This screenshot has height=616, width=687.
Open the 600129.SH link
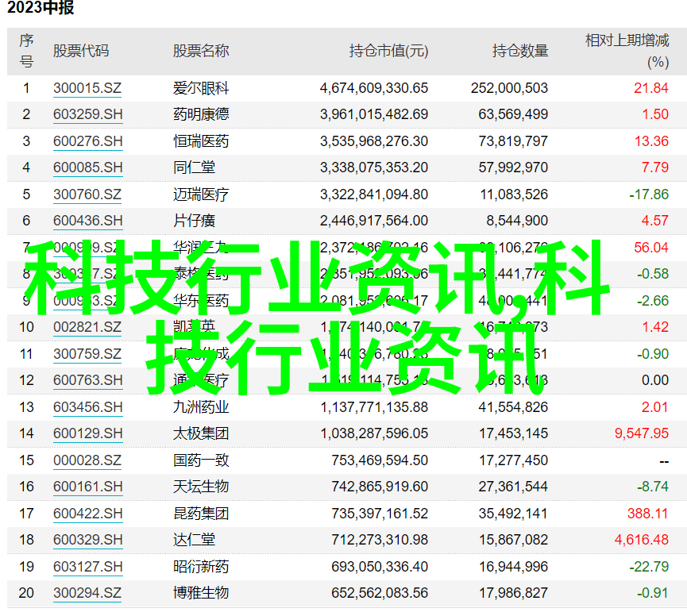pos(87,433)
